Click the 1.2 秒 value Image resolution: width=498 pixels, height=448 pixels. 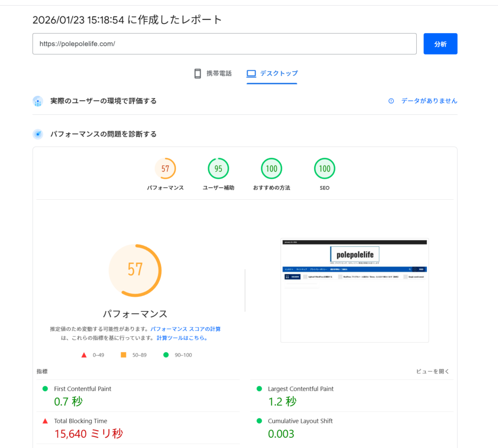[283, 402]
